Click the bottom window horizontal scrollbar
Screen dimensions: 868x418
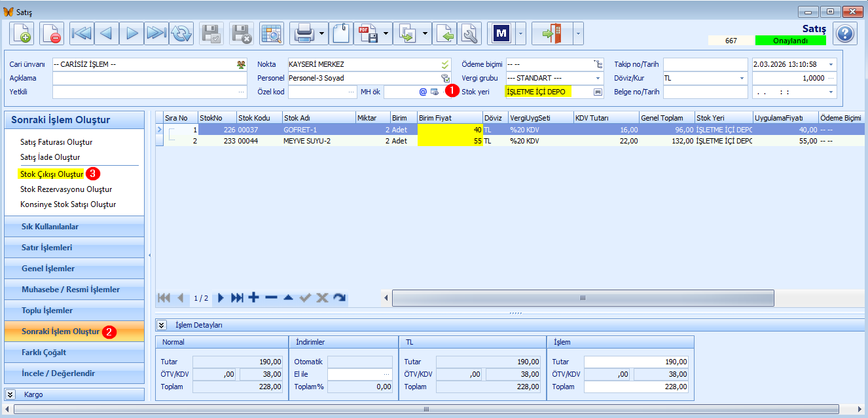426,409
